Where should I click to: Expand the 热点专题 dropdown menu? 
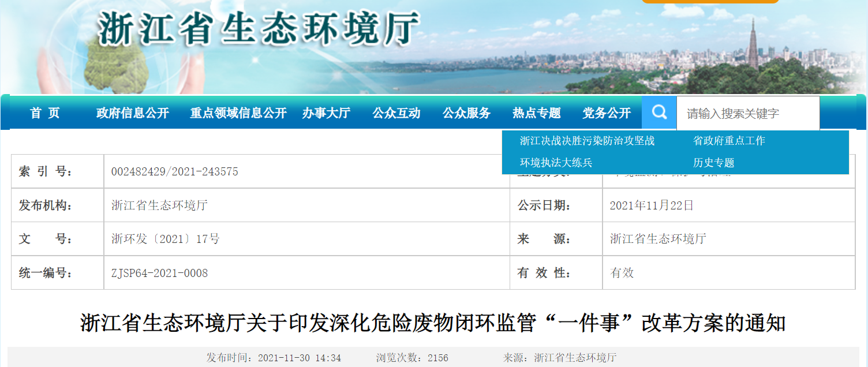(537, 113)
